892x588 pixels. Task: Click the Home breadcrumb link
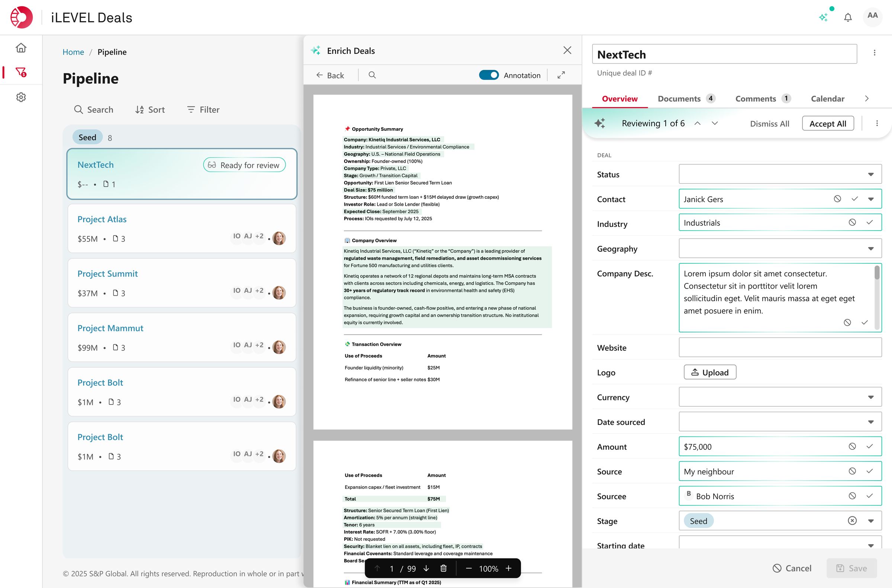click(x=73, y=52)
